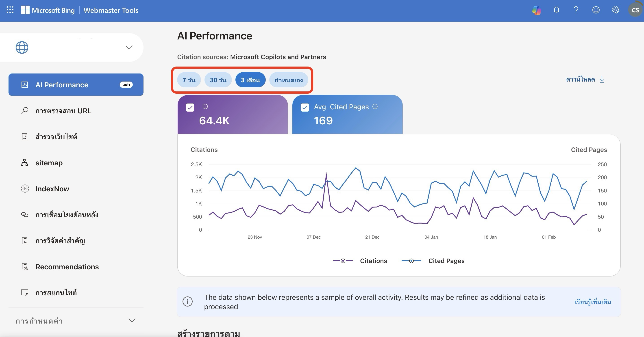Open the feedback smiley icon
Image resolution: width=644 pixels, height=337 pixels.
(x=596, y=10)
